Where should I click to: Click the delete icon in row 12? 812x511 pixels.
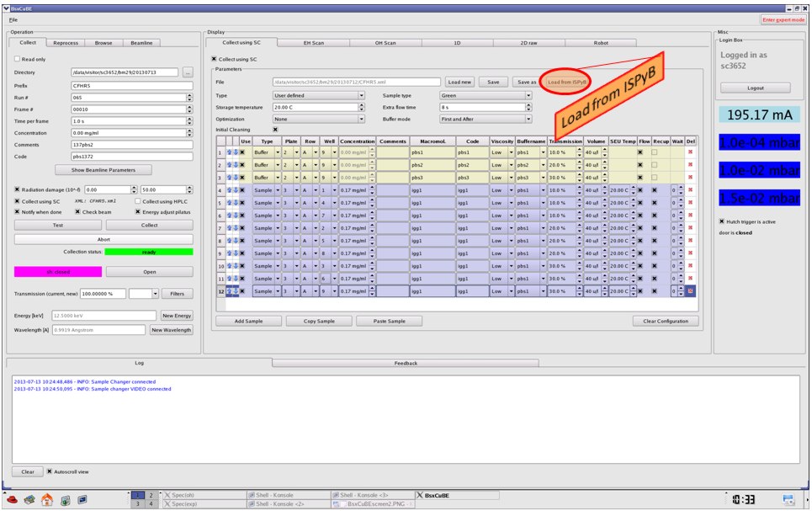tap(691, 291)
